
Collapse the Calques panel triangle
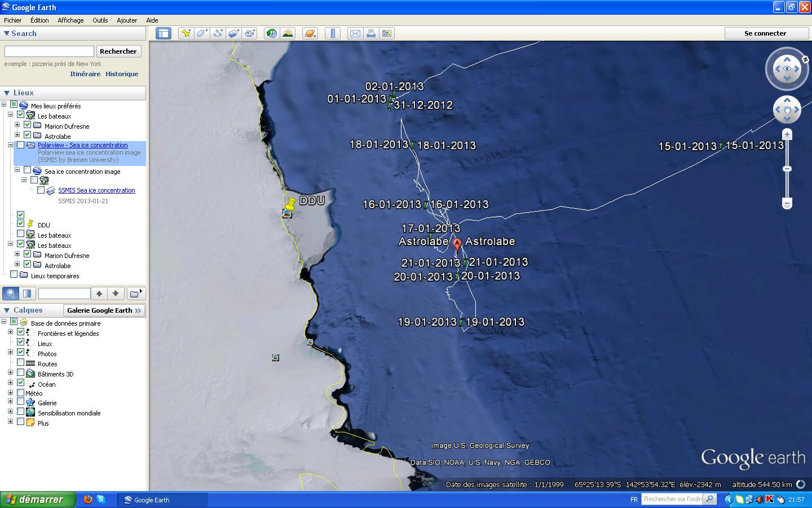[x=7, y=310]
